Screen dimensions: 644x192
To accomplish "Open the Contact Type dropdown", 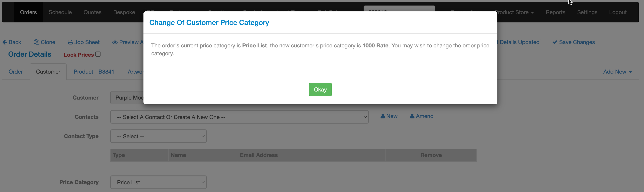I will [x=158, y=136].
